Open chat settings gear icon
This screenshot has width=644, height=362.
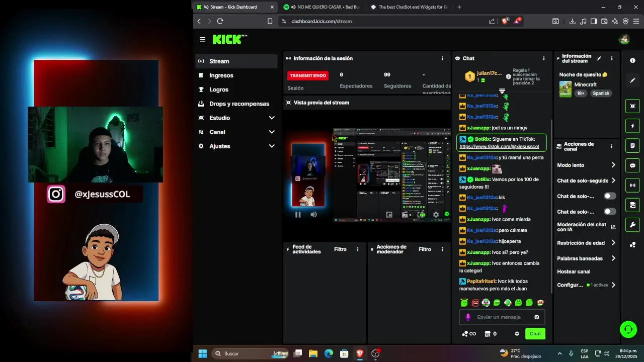517,334
